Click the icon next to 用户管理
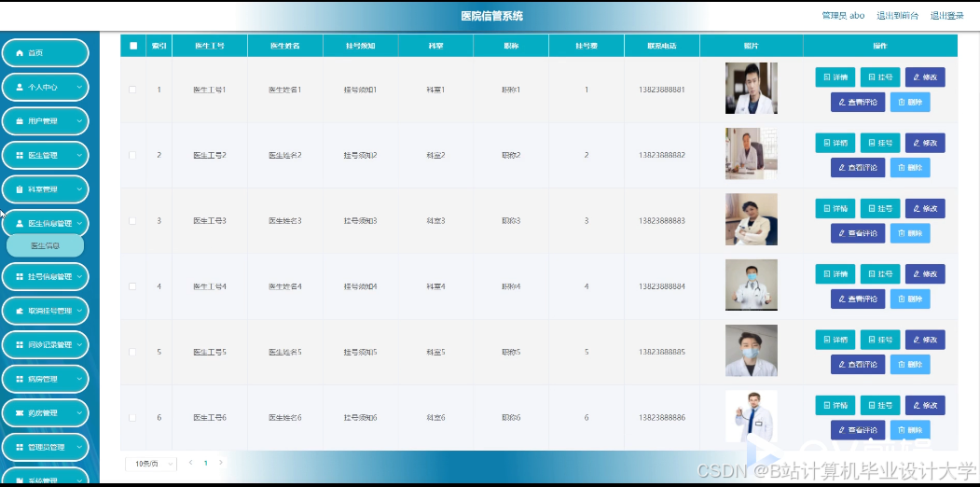Image resolution: width=980 pixels, height=487 pixels. (x=20, y=121)
